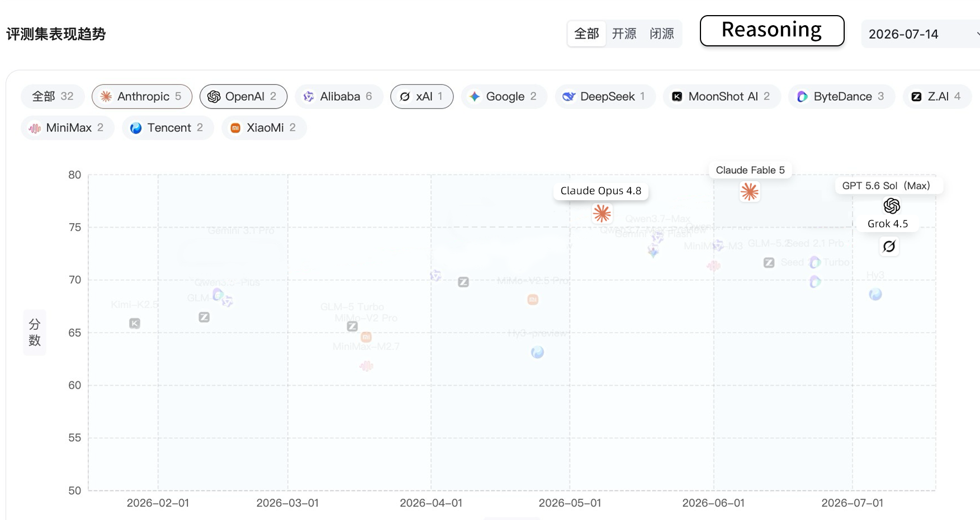Enable the ByteDance vendor filter
The width and height of the screenshot is (980, 520).
(842, 96)
